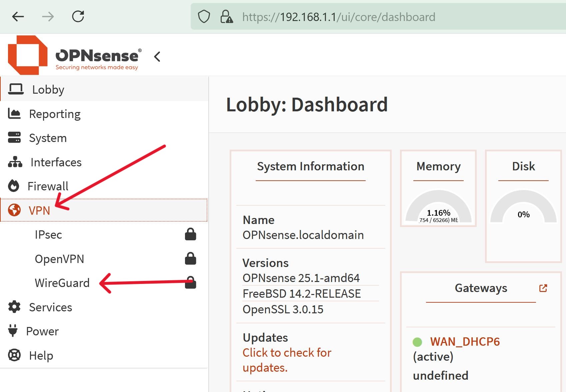The image size is (566, 392).
Task: Click the VPN globe icon
Action: [x=14, y=210]
